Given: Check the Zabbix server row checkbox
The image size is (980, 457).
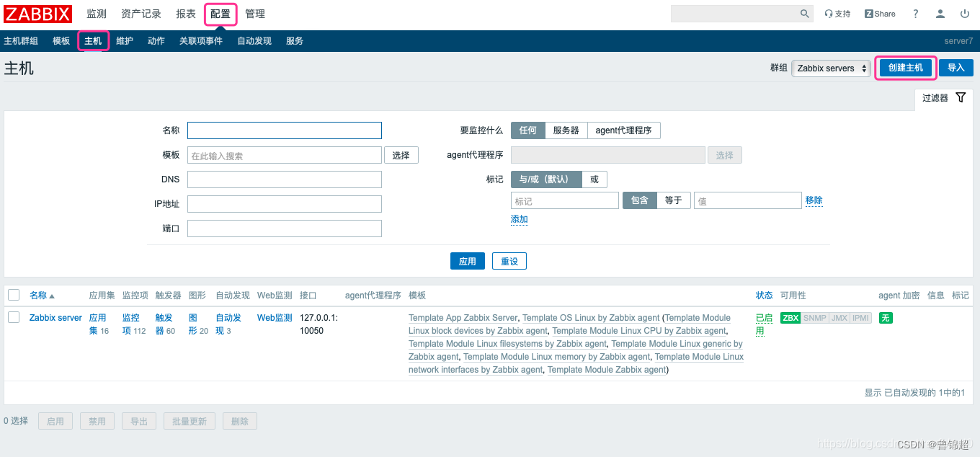Looking at the screenshot, I should click(x=14, y=317).
